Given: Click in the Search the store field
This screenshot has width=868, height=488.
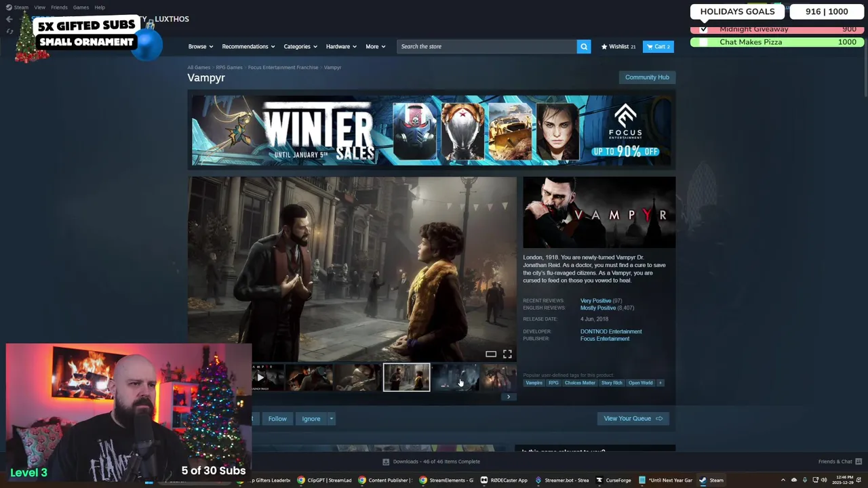Looking at the screenshot, I should (x=487, y=47).
